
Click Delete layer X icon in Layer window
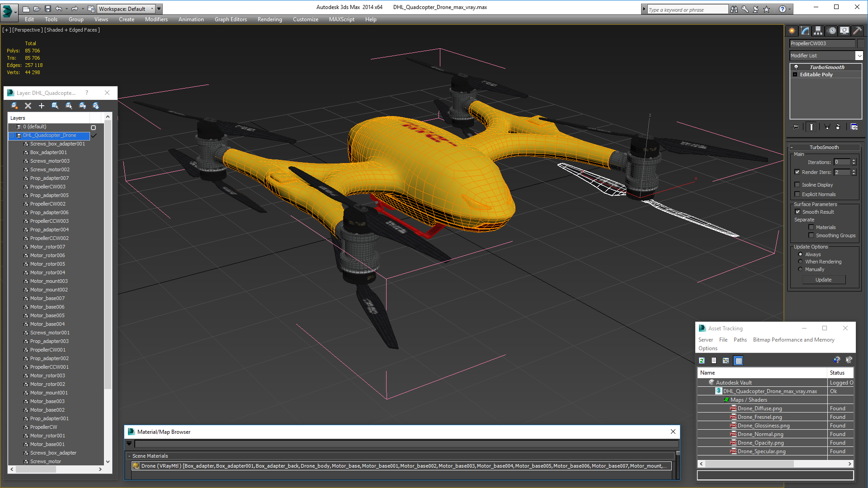tap(28, 106)
